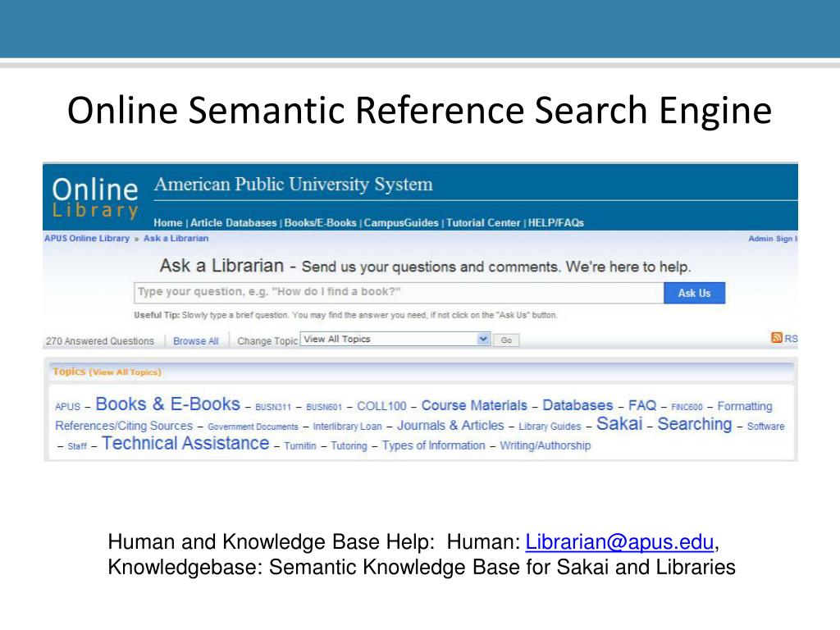Select the Sakai topic tag
840x630 pixels.
[x=619, y=424]
